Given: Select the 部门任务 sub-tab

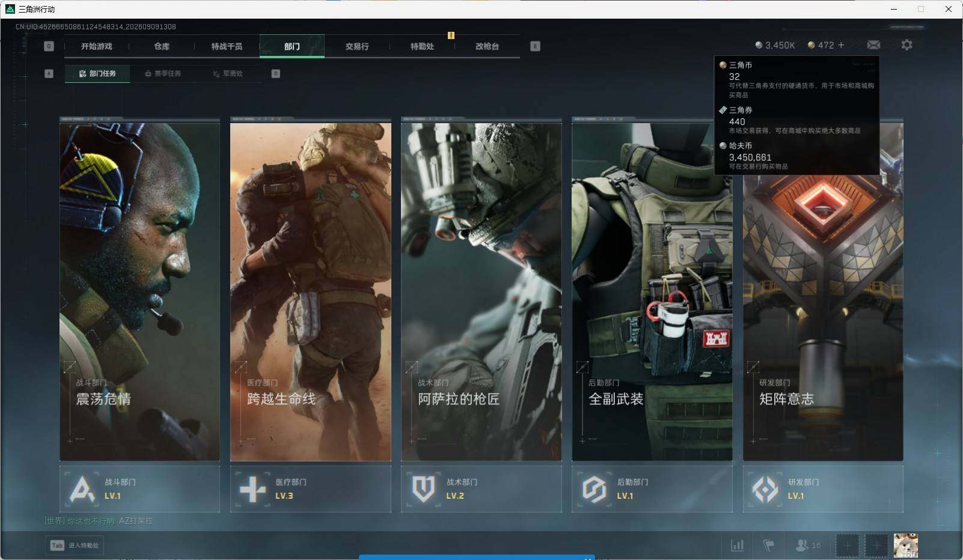Looking at the screenshot, I should tap(97, 73).
